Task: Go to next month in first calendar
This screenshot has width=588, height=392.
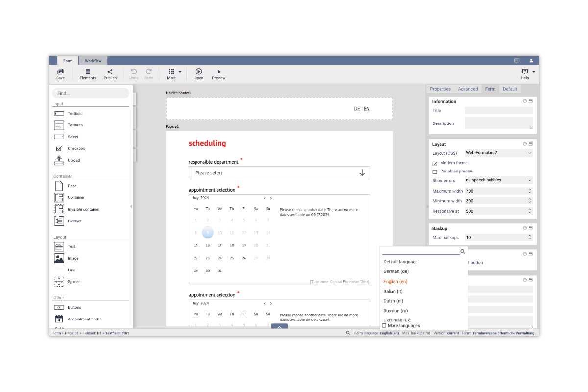Action: pos(271,198)
